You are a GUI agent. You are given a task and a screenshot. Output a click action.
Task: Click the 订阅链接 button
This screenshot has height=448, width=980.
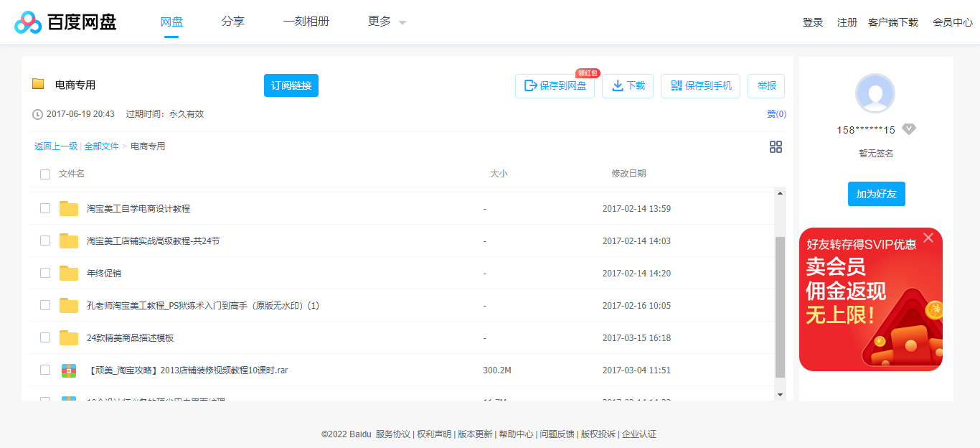[291, 85]
